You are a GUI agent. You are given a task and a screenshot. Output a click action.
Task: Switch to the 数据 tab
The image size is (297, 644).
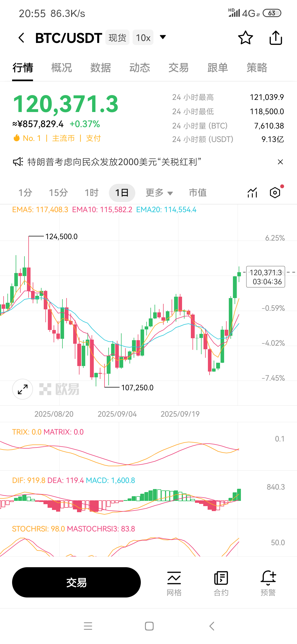click(100, 68)
